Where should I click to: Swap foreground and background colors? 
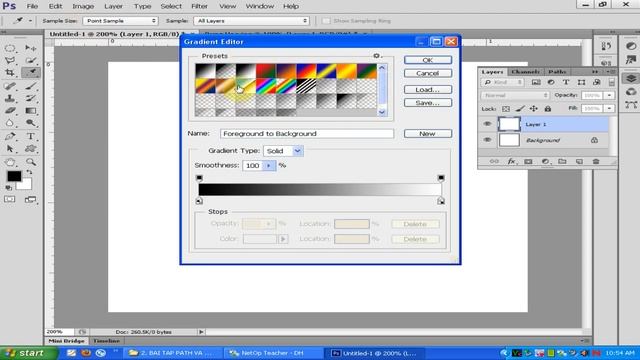[29, 172]
